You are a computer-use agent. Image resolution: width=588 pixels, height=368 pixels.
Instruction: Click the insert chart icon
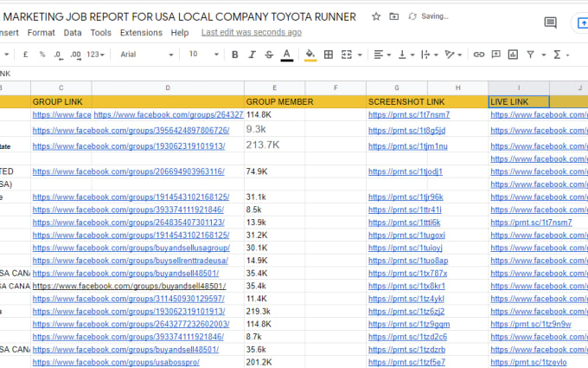(513, 55)
